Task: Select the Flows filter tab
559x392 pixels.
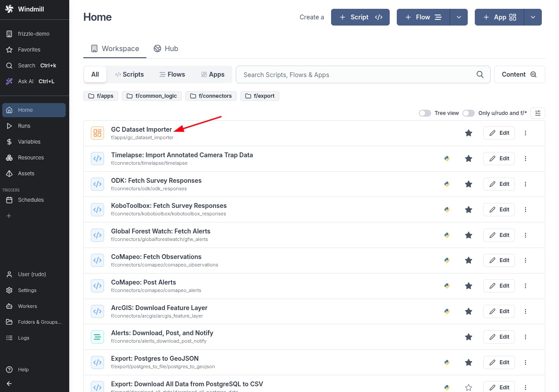Action: click(172, 74)
